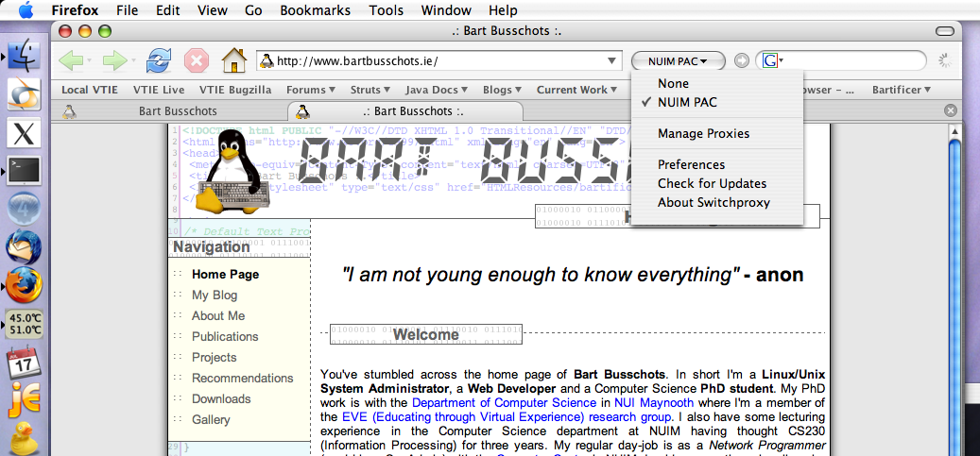Open the EVE research group link
Screen dimensions: 980x456
point(507,416)
